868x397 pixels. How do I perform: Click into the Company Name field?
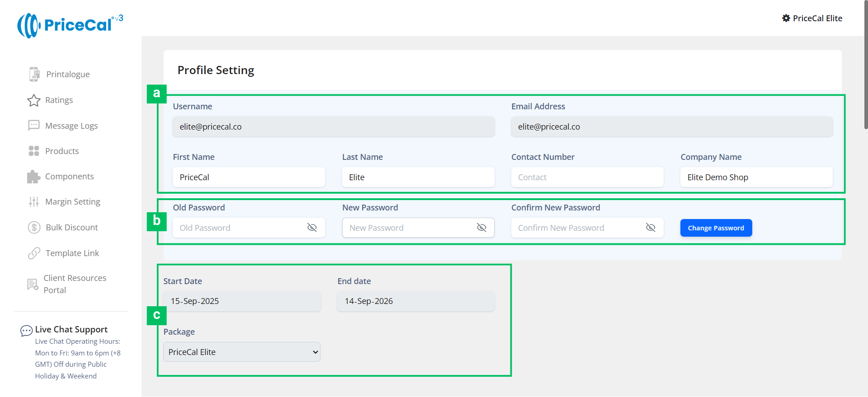pos(756,177)
